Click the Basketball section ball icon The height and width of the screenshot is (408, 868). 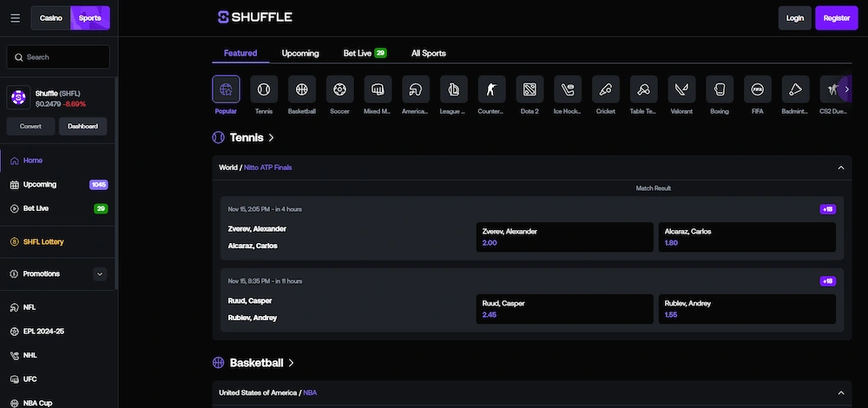point(218,363)
